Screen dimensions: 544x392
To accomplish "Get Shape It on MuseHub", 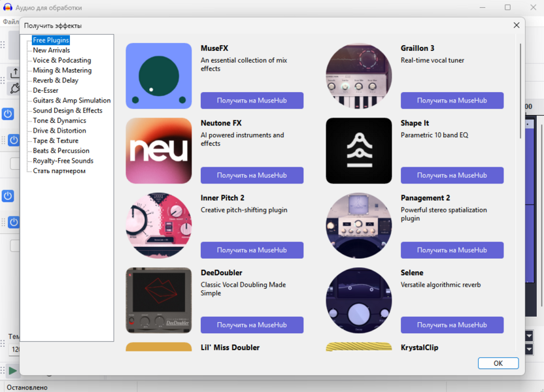I will pos(452,175).
